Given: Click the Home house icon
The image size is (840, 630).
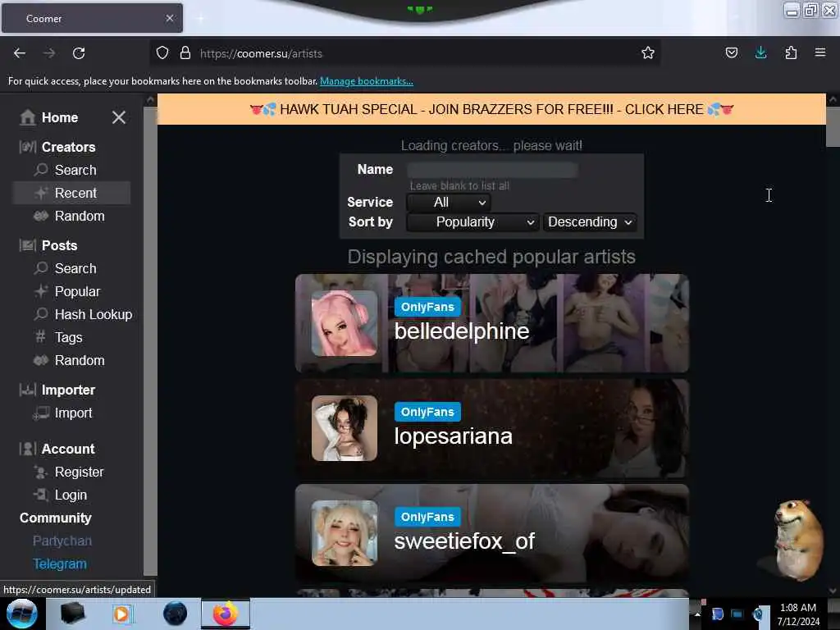Looking at the screenshot, I should point(27,117).
